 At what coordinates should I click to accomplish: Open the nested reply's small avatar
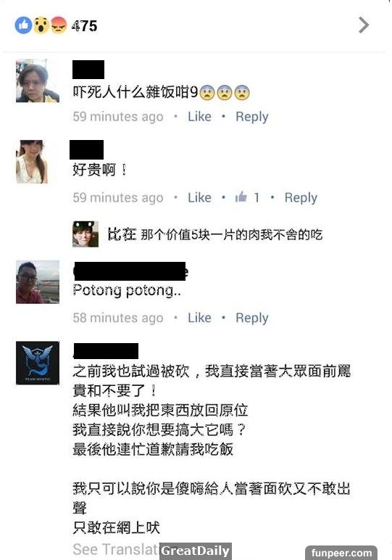pos(86,234)
